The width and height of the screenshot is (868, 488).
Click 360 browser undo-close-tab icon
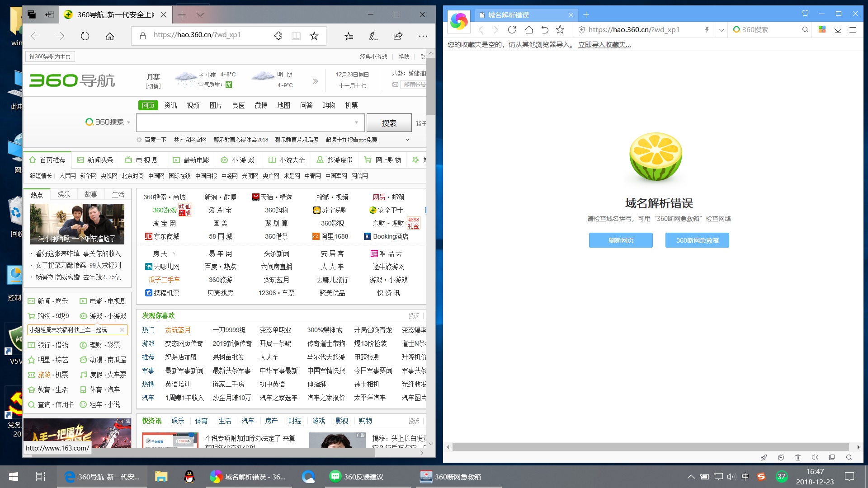[x=545, y=30]
